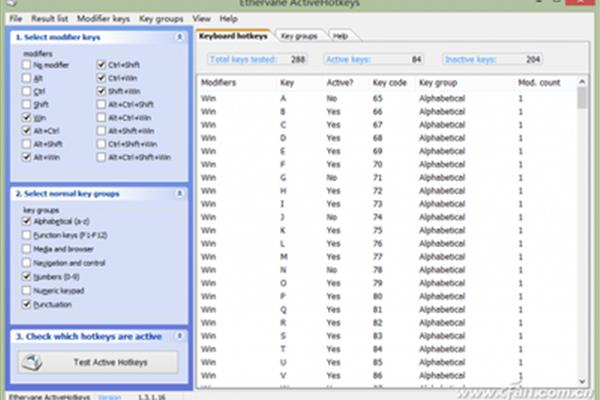The width and height of the screenshot is (600, 400).
Task: Open the Result list menu
Action: click(49, 18)
